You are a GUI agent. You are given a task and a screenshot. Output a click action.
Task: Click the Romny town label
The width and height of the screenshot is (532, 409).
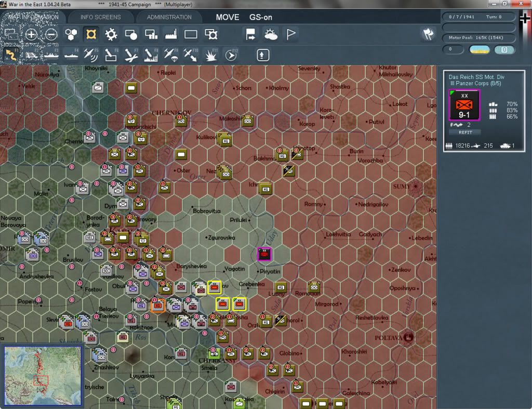coord(313,204)
